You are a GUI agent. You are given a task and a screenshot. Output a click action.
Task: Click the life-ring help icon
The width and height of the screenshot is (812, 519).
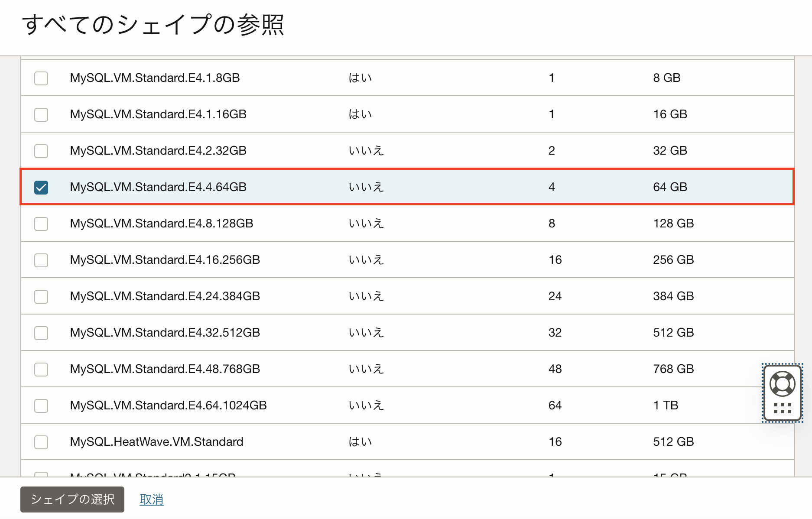pos(782,383)
